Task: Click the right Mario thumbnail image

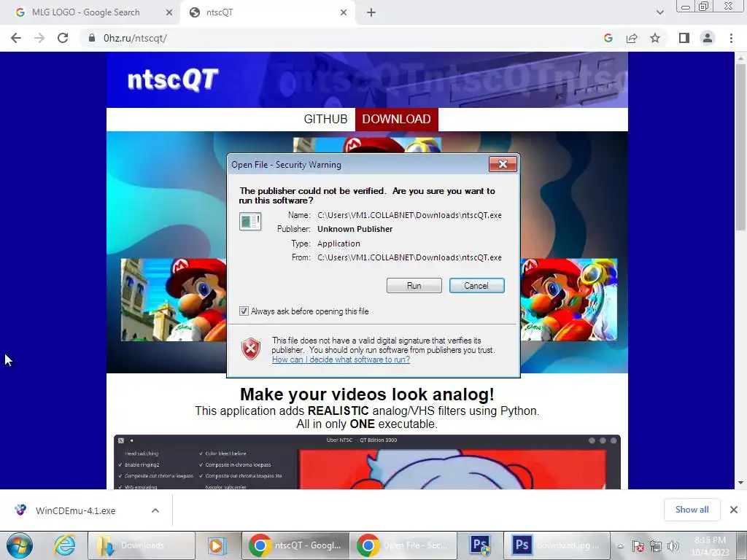Action: [x=569, y=300]
